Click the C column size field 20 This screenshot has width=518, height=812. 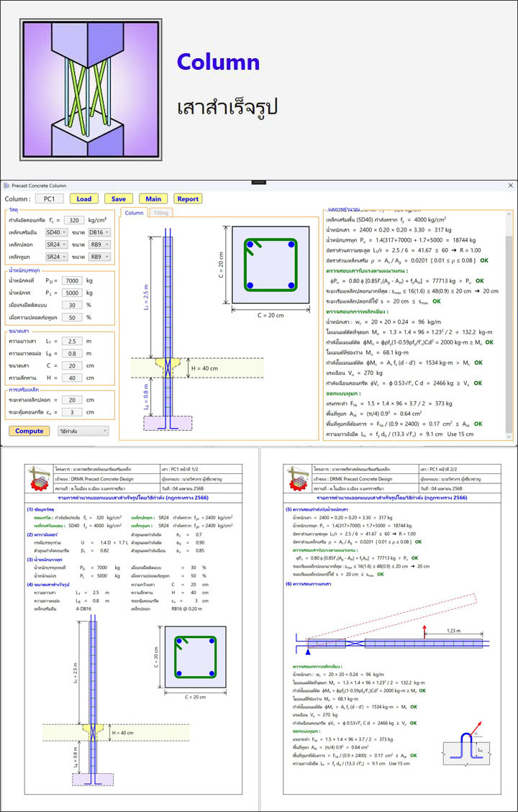71,365
